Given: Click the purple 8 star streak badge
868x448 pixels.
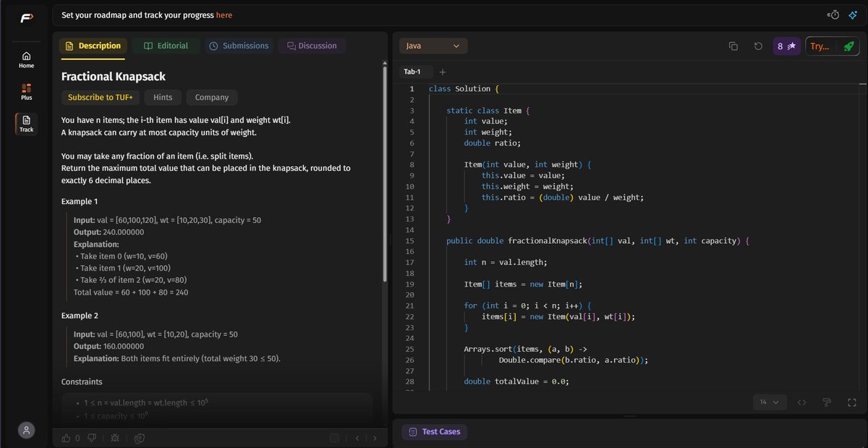Looking at the screenshot, I should point(787,46).
